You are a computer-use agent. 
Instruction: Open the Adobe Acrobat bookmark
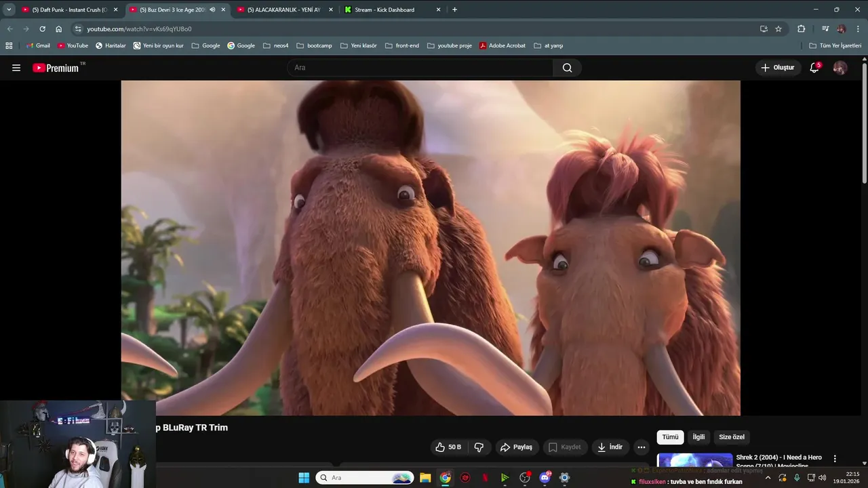tap(502, 45)
